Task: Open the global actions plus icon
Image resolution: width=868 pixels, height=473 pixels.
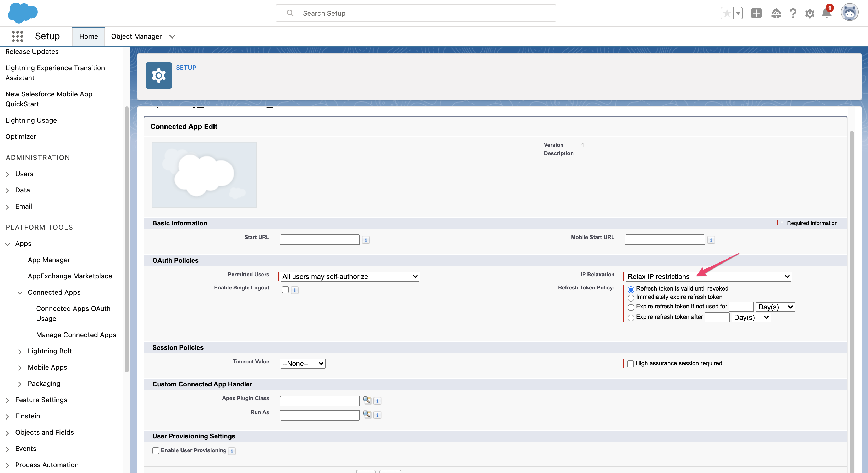Action: tap(756, 13)
